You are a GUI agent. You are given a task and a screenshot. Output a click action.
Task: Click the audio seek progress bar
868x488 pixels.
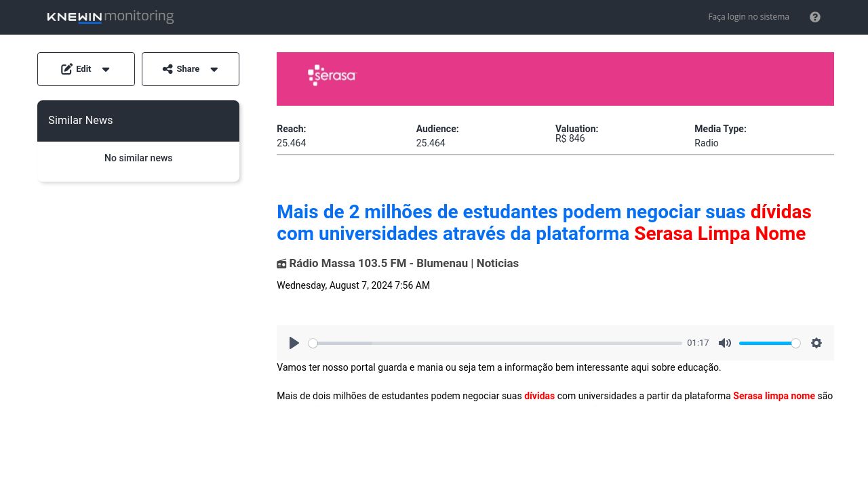pos(495,344)
